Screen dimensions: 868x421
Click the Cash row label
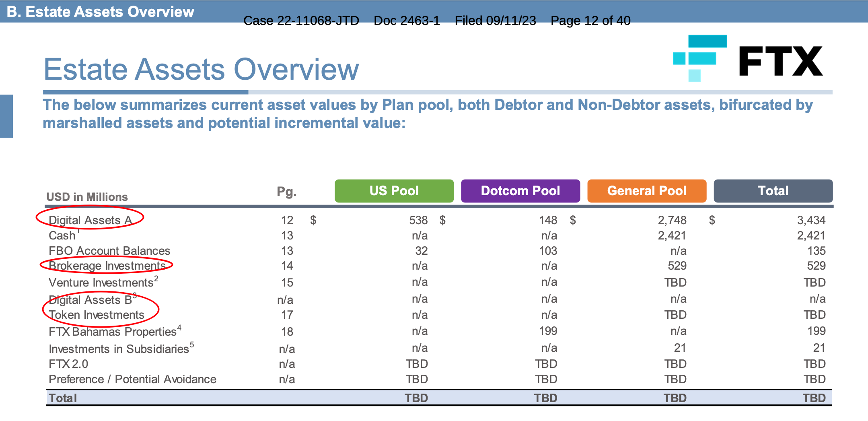point(62,235)
